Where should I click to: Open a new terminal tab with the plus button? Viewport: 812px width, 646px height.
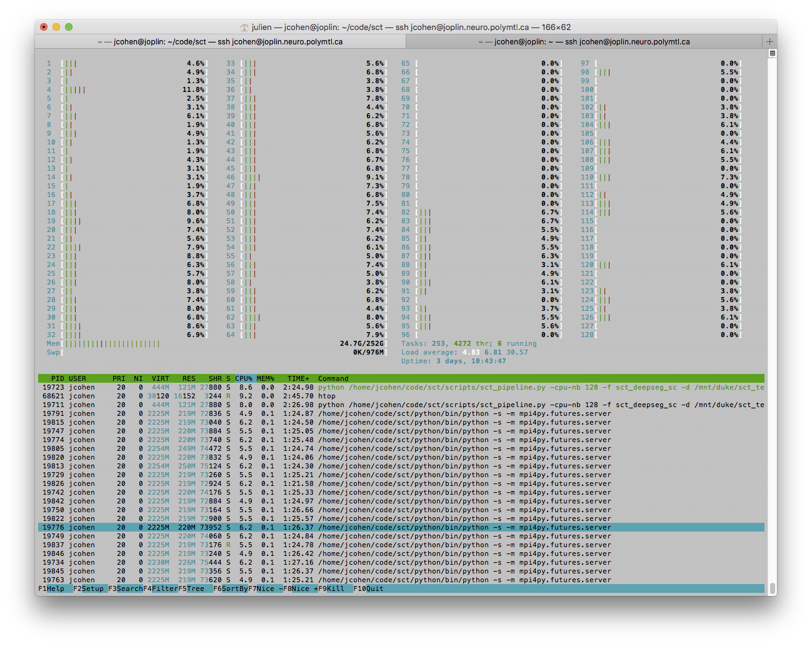click(769, 41)
